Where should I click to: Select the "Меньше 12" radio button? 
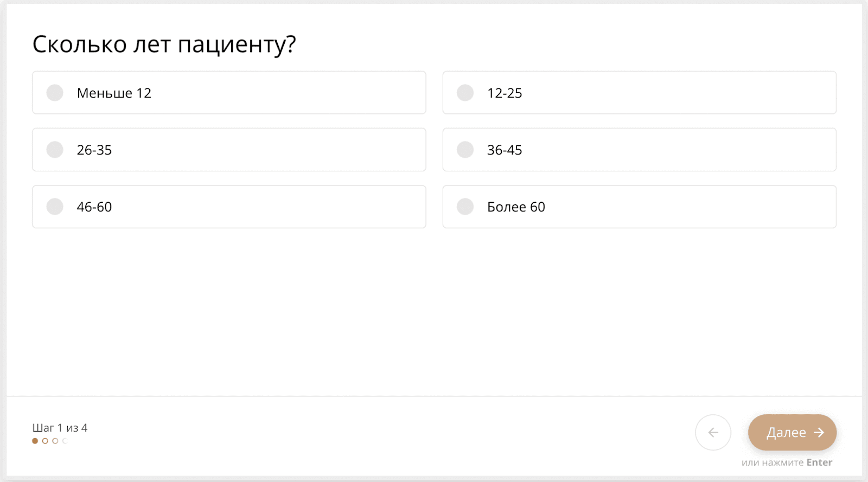click(x=55, y=93)
